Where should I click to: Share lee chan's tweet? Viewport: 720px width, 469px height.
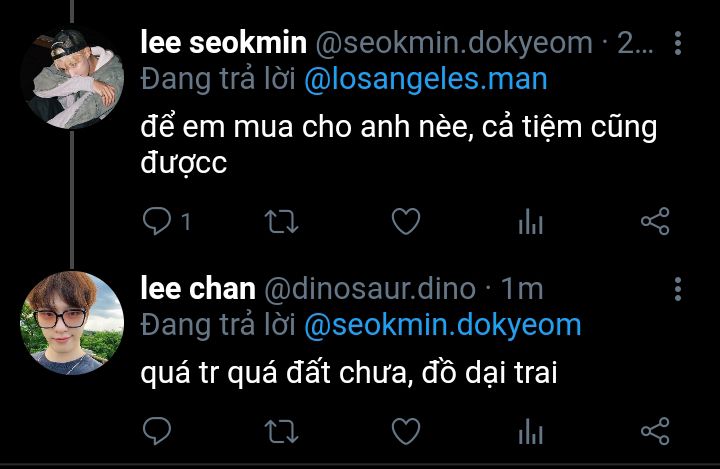point(655,431)
